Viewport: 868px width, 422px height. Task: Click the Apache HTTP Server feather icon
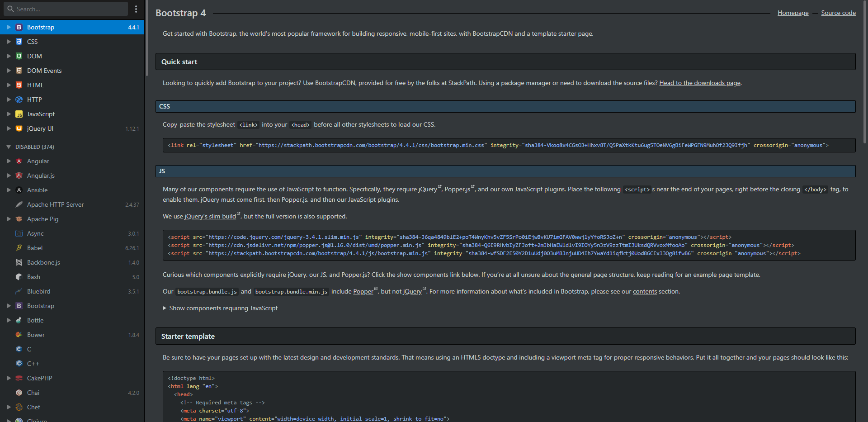[x=19, y=204]
